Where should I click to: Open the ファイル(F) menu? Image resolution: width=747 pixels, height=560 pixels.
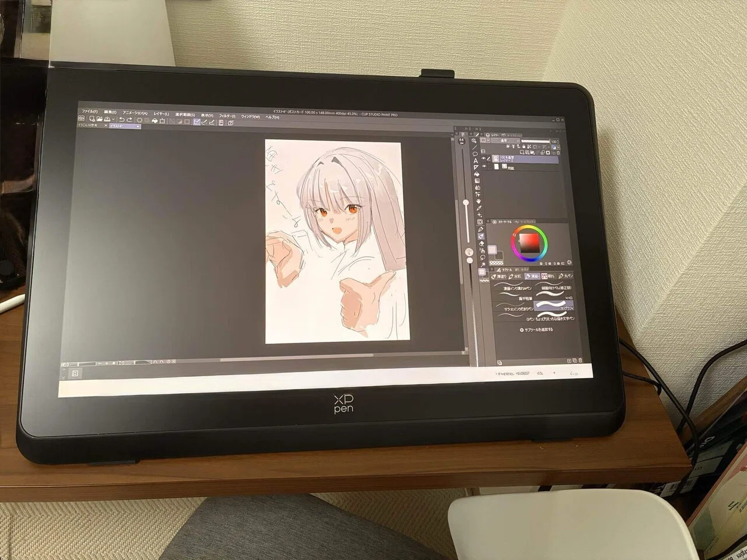pyautogui.click(x=89, y=111)
